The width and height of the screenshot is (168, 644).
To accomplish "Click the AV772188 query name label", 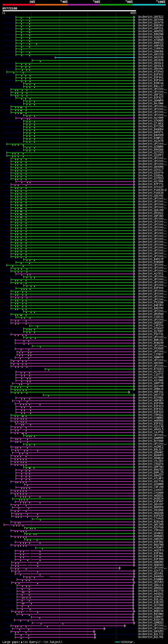I will tap(10, 8).
